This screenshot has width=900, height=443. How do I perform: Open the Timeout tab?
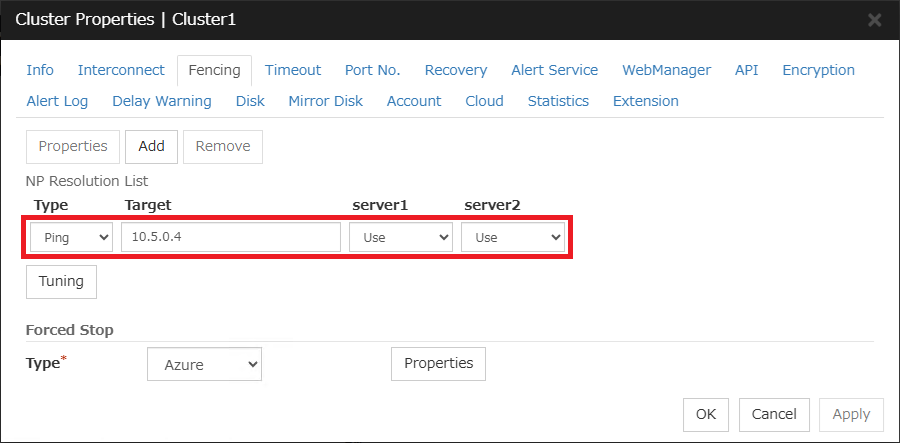click(x=293, y=70)
